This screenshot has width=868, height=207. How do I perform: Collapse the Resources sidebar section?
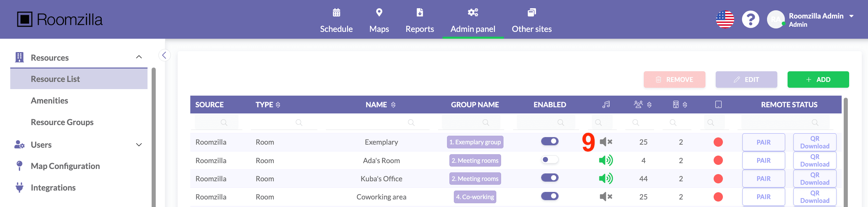(139, 57)
